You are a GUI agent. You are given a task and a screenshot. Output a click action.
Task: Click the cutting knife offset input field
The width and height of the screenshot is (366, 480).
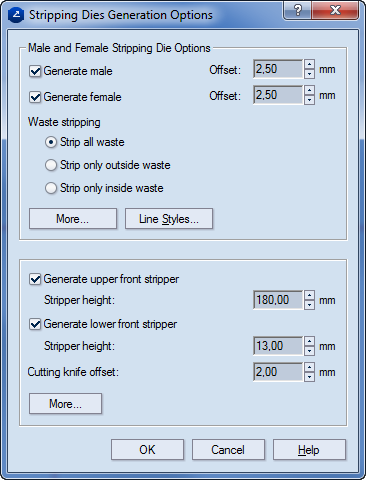click(x=278, y=372)
